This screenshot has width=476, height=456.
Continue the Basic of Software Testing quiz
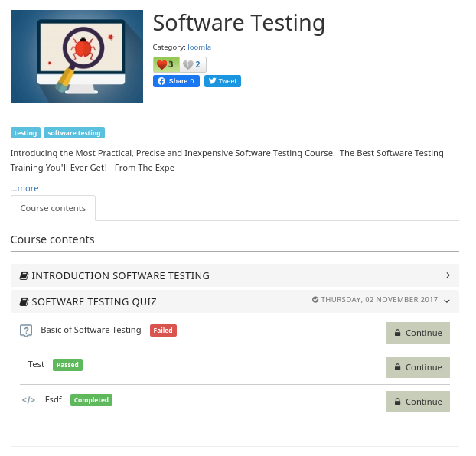[418, 333]
